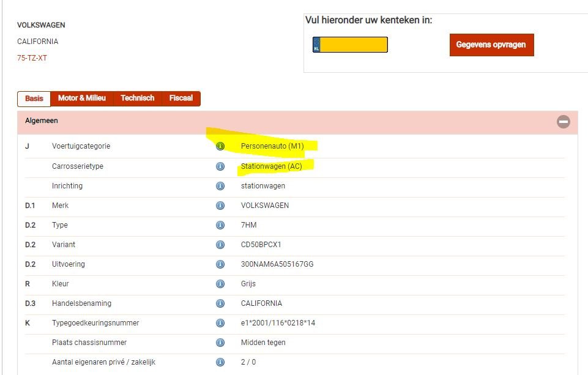Open info icon for Inrichting row
Screen dimensions: 588x375
point(220,186)
